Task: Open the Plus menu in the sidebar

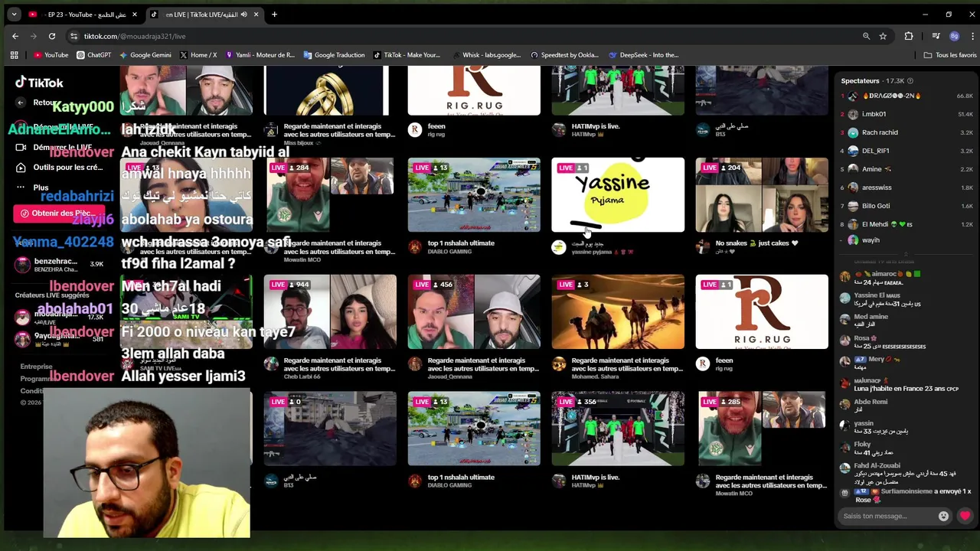Action: click(32, 187)
